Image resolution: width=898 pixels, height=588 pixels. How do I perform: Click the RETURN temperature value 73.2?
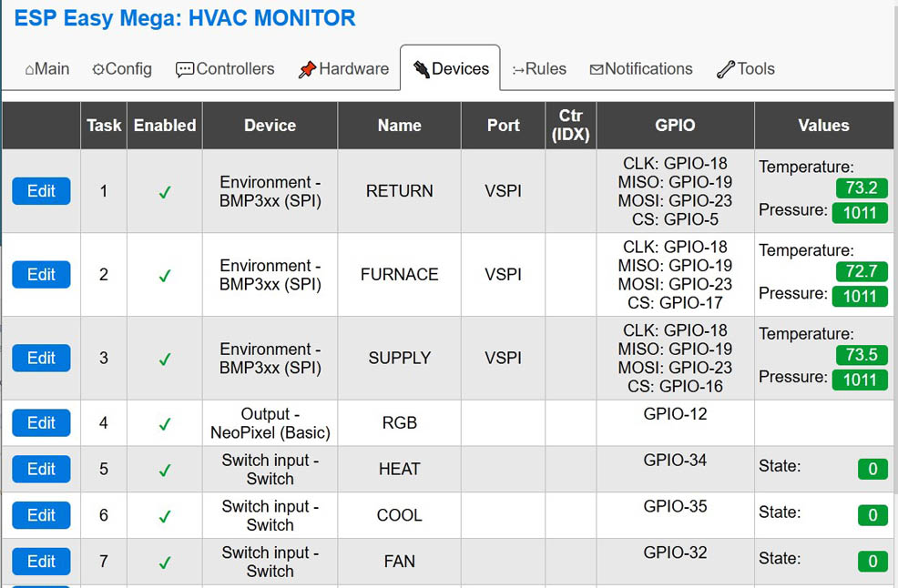pos(862,188)
